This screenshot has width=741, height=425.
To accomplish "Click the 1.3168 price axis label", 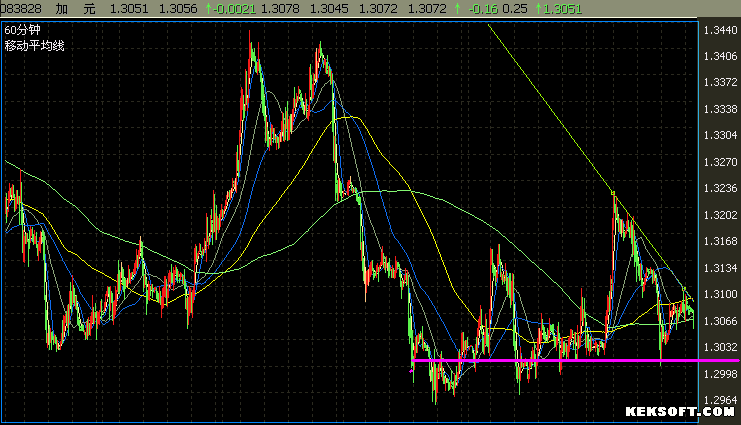I will coord(720,241).
